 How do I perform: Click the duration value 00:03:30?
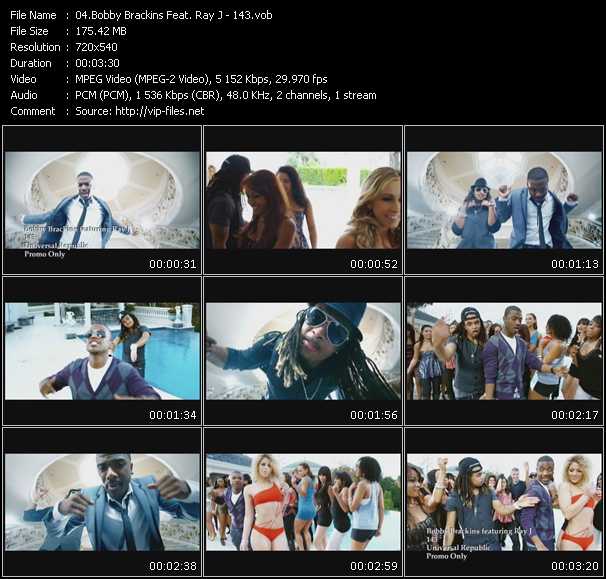(x=97, y=63)
